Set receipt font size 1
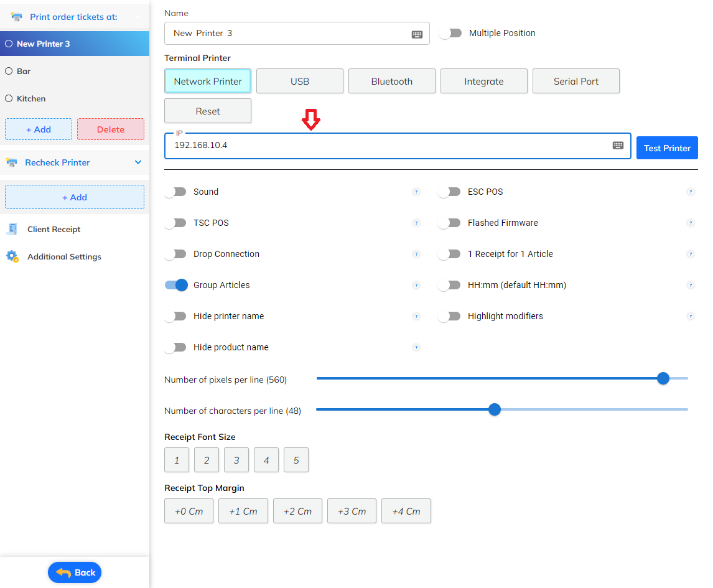The width and height of the screenshot is (713, 588). [x=177, y=460]
